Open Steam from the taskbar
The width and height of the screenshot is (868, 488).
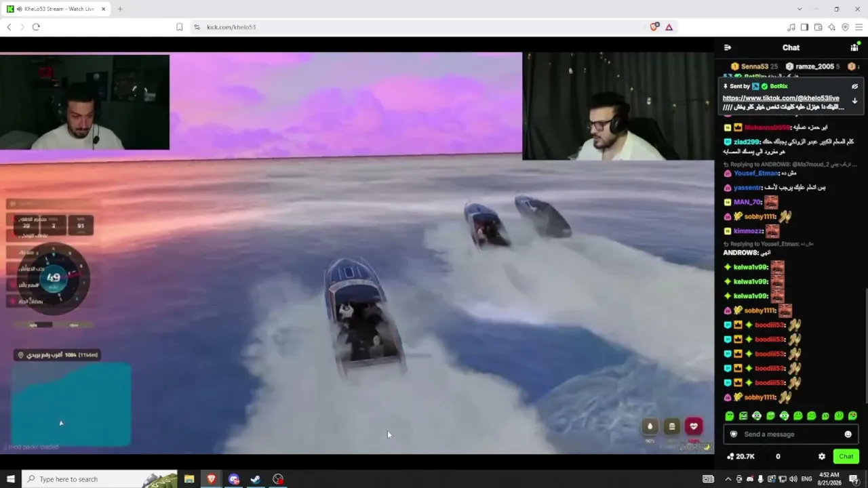point(256,479)
